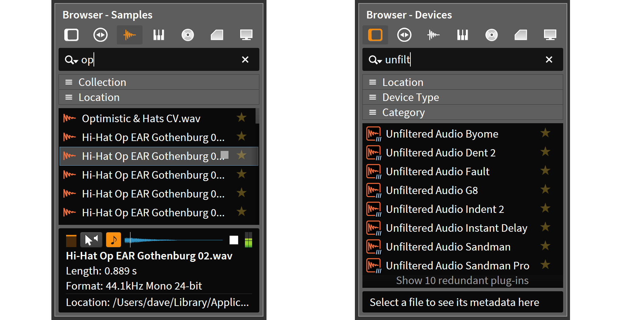Click the white stop button in preview pane
This screenshot has width=644, height=320.
[x=234, y=240]
